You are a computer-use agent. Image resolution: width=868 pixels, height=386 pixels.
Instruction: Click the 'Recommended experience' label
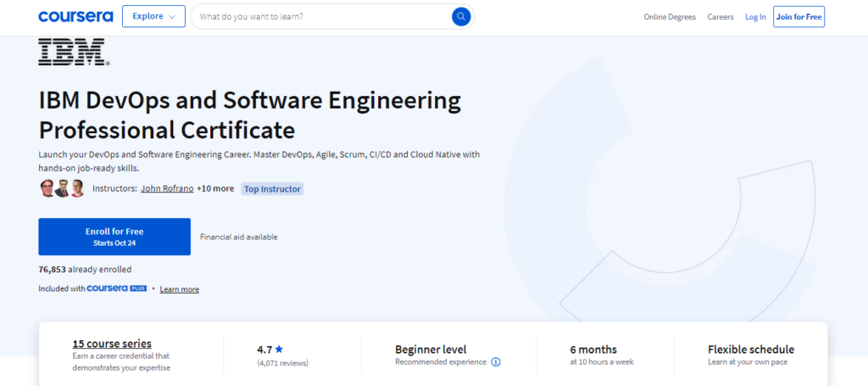(441, 362)
